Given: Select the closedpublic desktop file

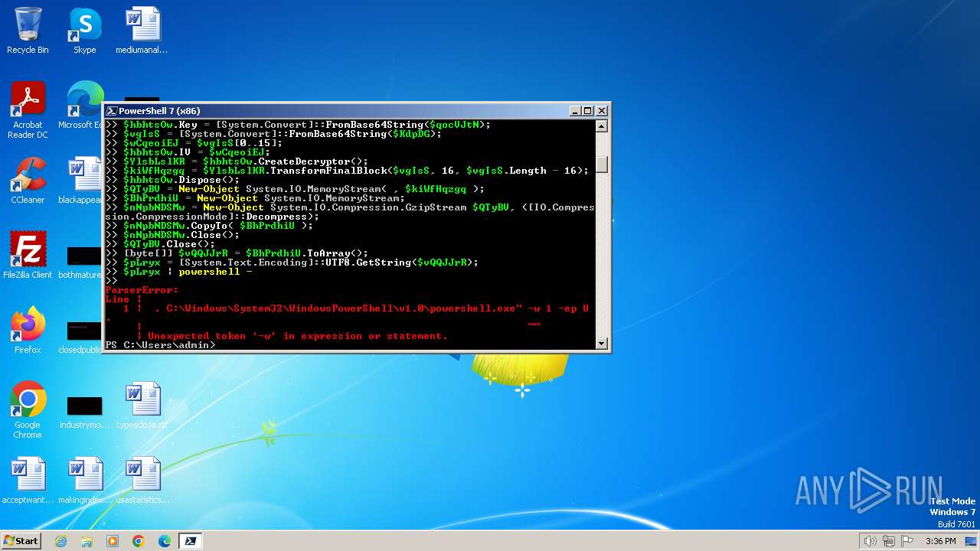Looking at the screenshot, I should (x=81, y=335).
